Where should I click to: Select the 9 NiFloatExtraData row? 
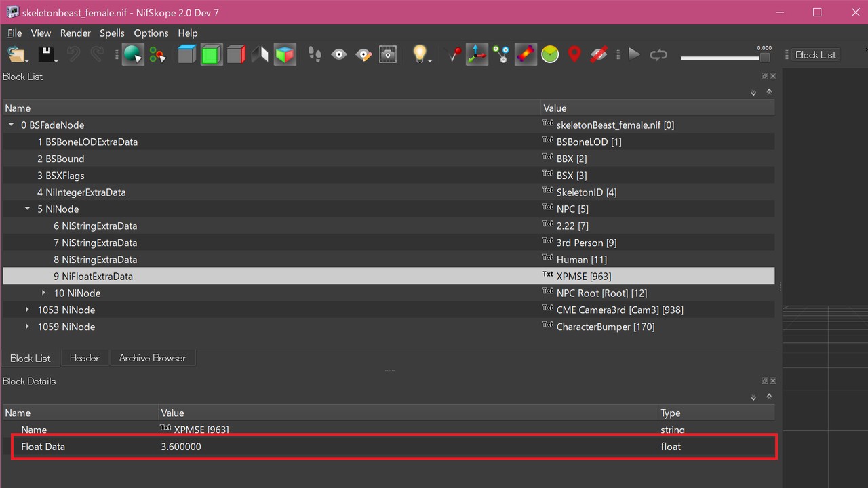(x=389, y=276)
